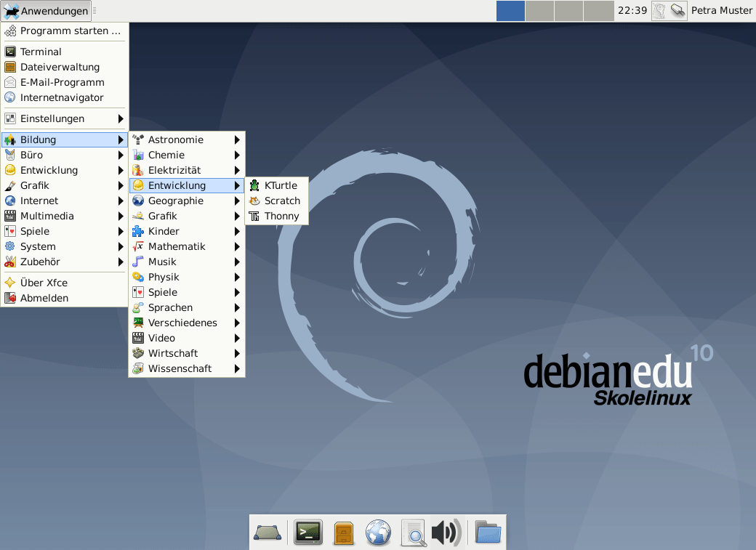Click the Elektrizität icon
This screenshot has width=756, height=550.
click(138, 171)
